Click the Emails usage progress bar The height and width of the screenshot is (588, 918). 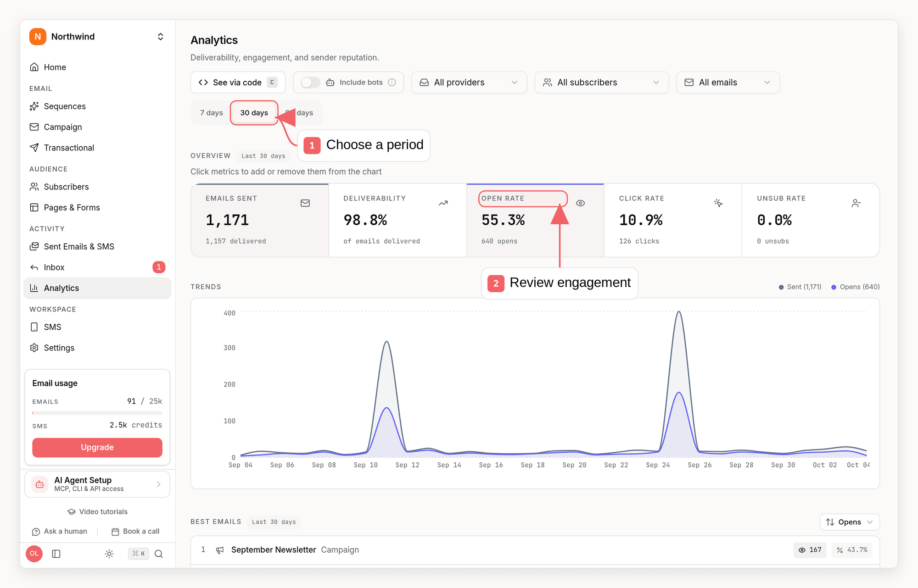click(x=97, y=413)
